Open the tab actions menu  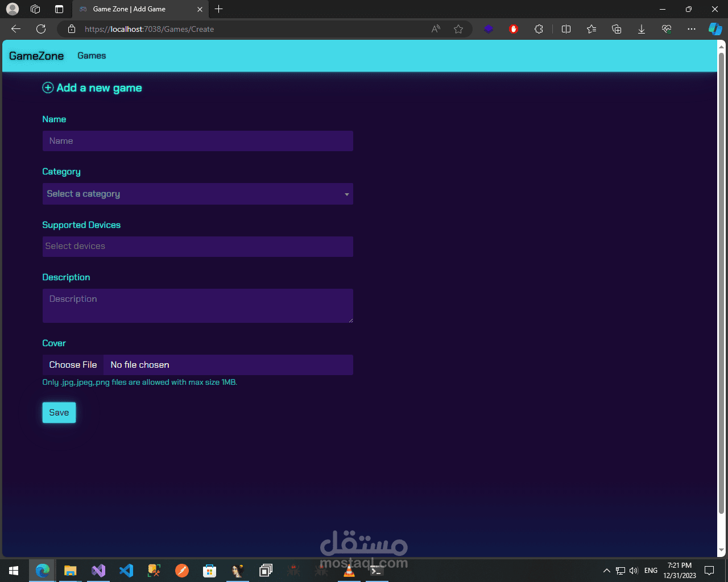(x=59, y=9)
